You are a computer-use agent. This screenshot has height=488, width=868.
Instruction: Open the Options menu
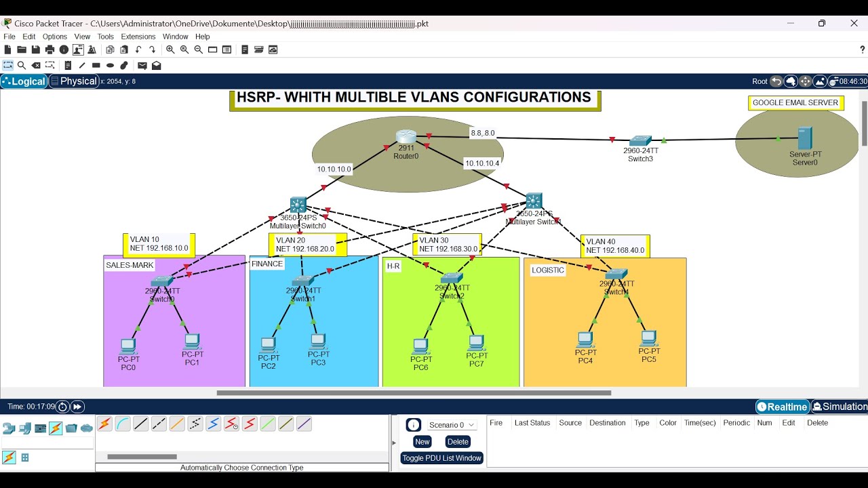point(55,37)
